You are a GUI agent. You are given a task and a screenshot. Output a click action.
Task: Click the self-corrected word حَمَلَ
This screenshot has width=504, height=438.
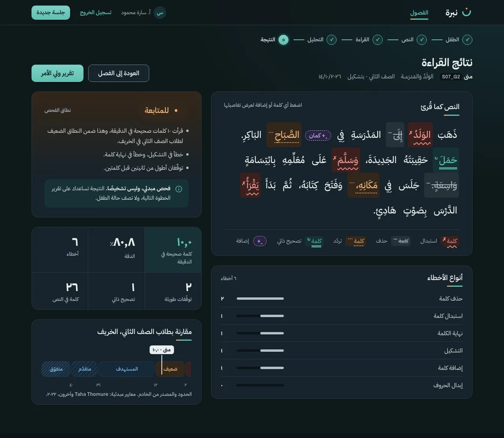(446, 160)
